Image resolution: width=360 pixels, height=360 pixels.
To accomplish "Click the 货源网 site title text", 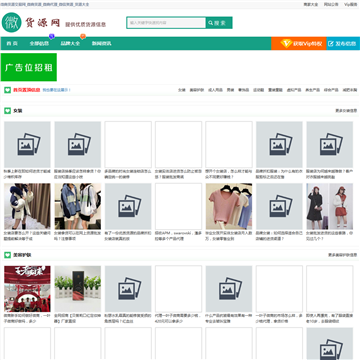I will tap(43, 23).
